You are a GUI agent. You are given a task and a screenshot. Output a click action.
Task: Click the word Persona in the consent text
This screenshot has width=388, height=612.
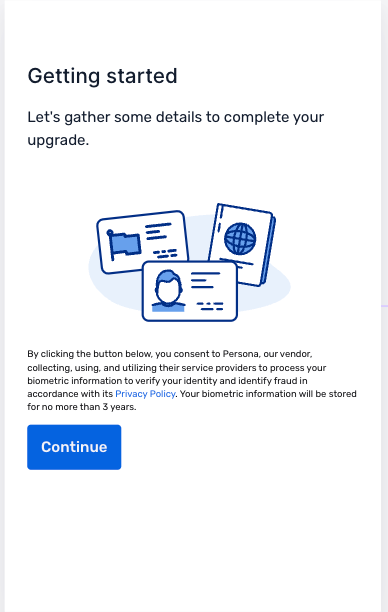click(240, 354)
